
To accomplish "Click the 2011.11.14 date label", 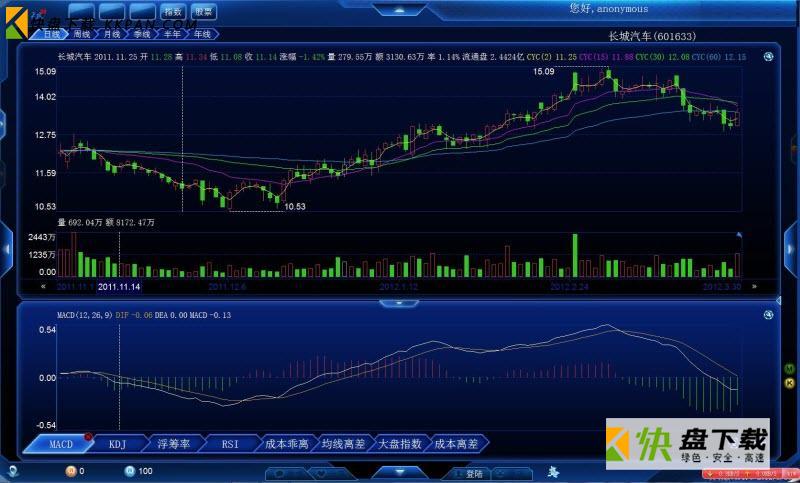I will click(119, 287).
